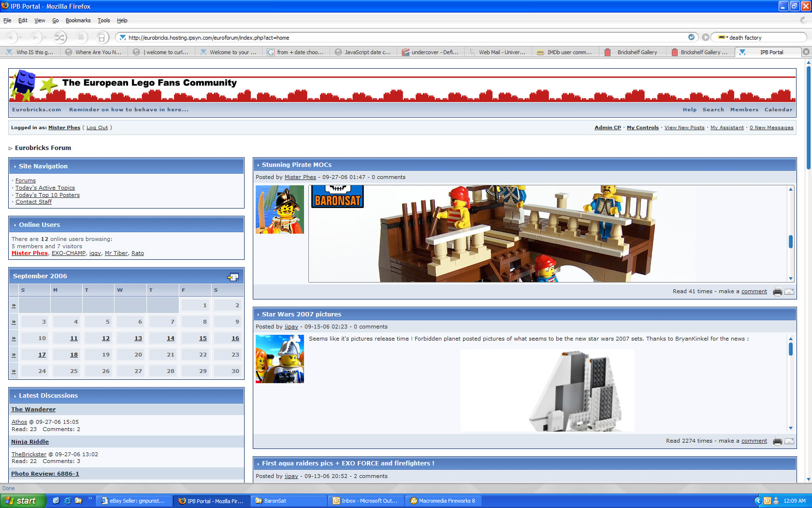
Task: Click the pirate captain avatar in Stunning Pirate MOCs
Action: 280,209
